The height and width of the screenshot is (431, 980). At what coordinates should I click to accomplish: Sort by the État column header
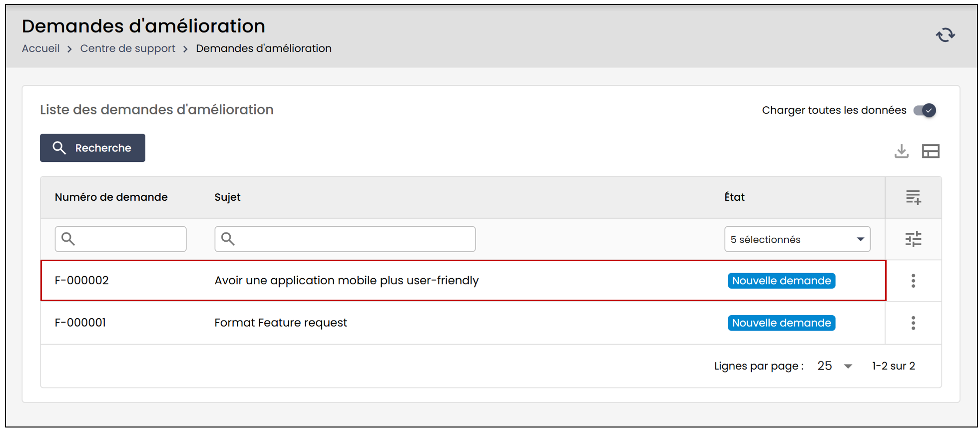click(x=734, y=197)
